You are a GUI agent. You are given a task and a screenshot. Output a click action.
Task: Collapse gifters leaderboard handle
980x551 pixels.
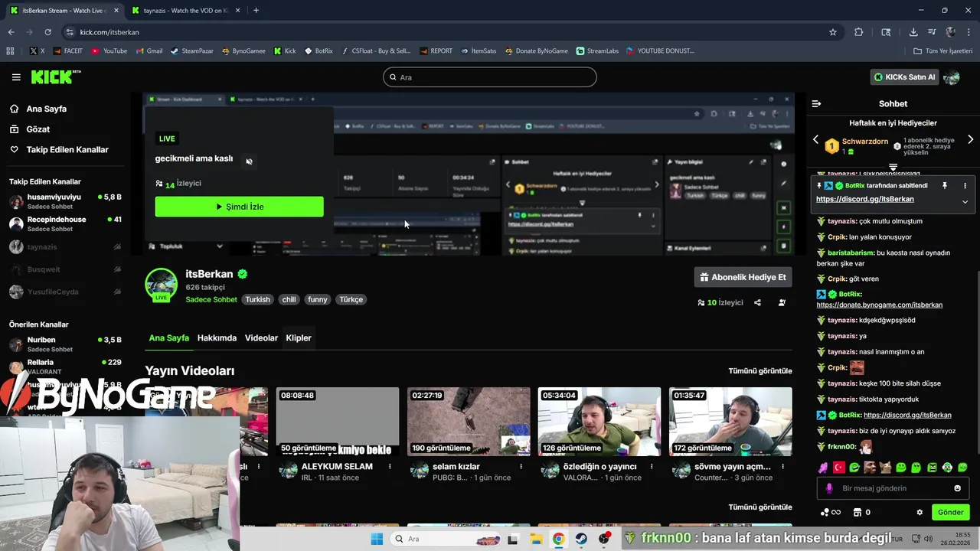pyautogui.click(x=893, y=167)
